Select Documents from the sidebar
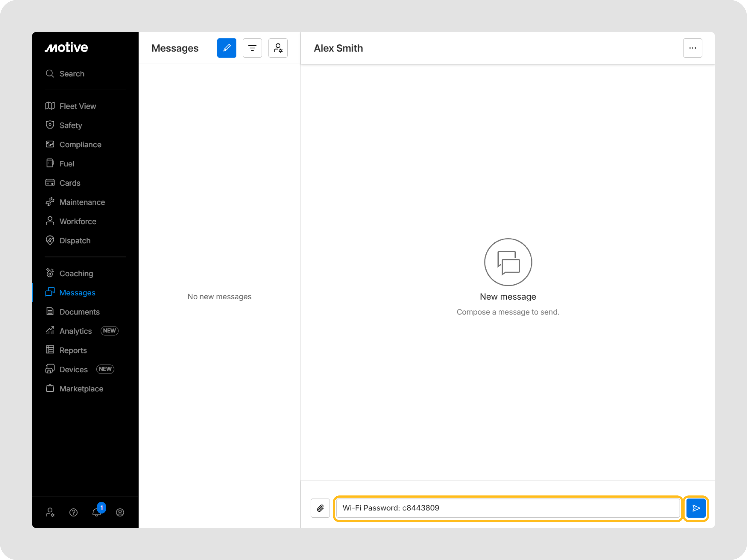This screenshot has width=747, height=560. point(79,311)
